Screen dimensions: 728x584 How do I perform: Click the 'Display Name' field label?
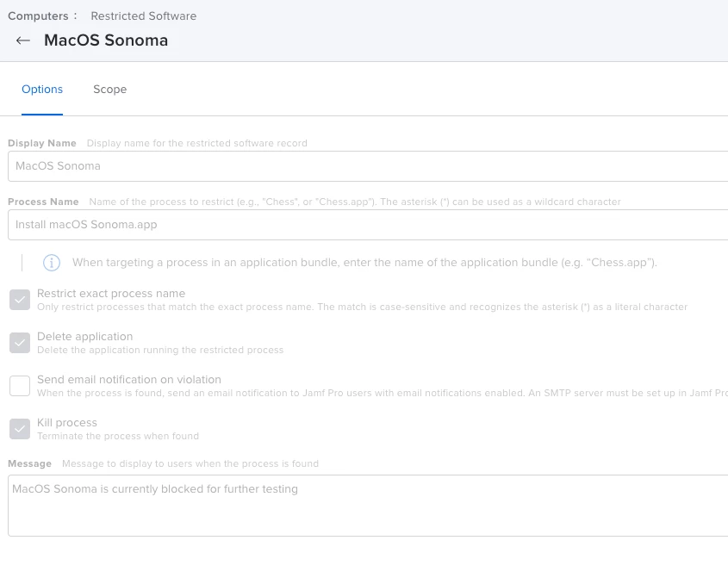click(42, 143)
